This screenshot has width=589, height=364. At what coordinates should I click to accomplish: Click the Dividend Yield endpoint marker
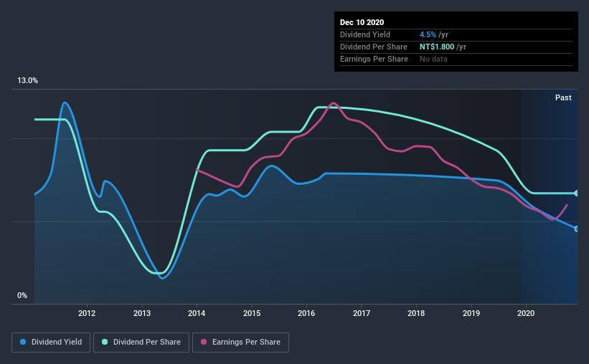pos(576,229)
